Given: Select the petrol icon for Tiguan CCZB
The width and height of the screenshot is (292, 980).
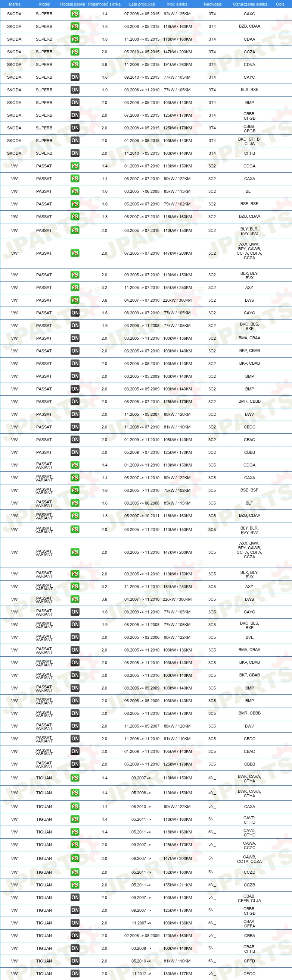Looking at the screenshot, I should 75,885.
